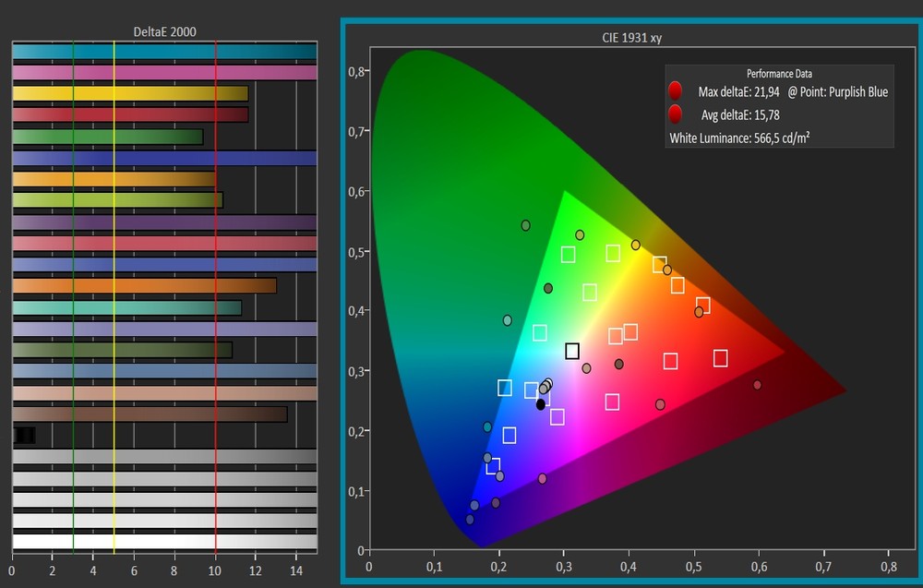Select the bright orange DeltaE bar
Viewport: 923px width, 588px height.
click(x=114, y=179)
